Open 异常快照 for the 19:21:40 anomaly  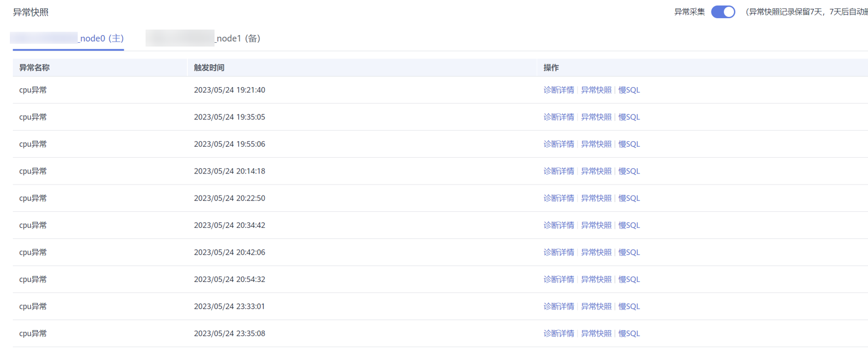pyautogui.click(x=596, y=90)
